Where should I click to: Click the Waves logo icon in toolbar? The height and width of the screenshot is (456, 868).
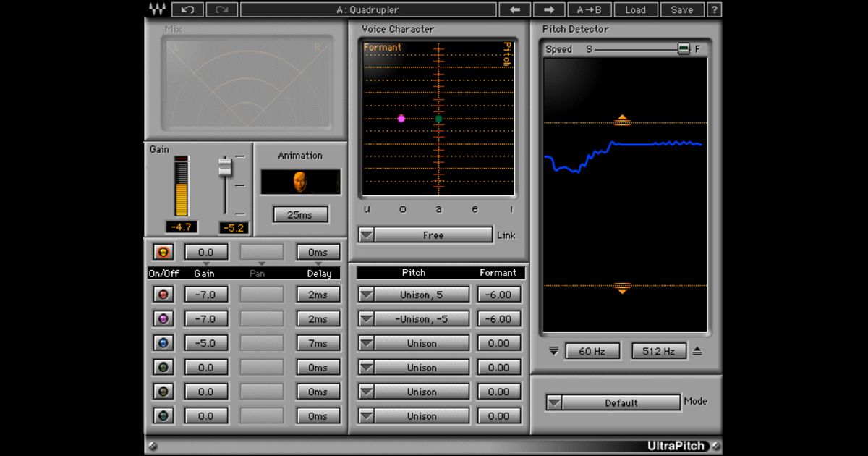(158, 9)
